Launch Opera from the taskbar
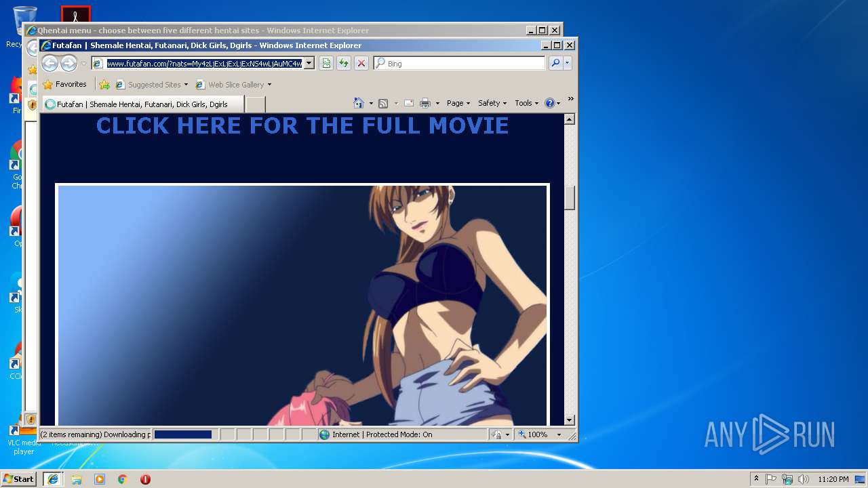868x488 pixels. (x=145, y=479)
